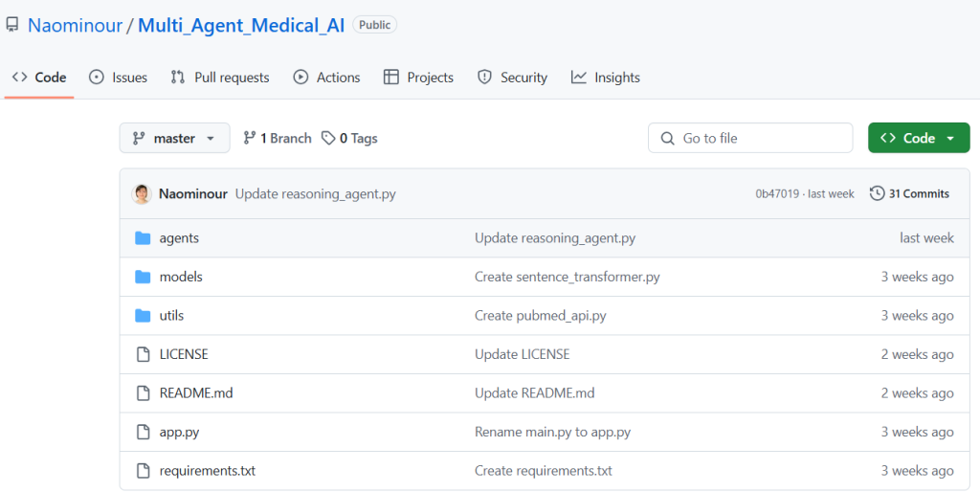Click the Multi_Agent_Medical_AI repository name
The width and height of the screenshot is (980, 492).
[241, 25]
